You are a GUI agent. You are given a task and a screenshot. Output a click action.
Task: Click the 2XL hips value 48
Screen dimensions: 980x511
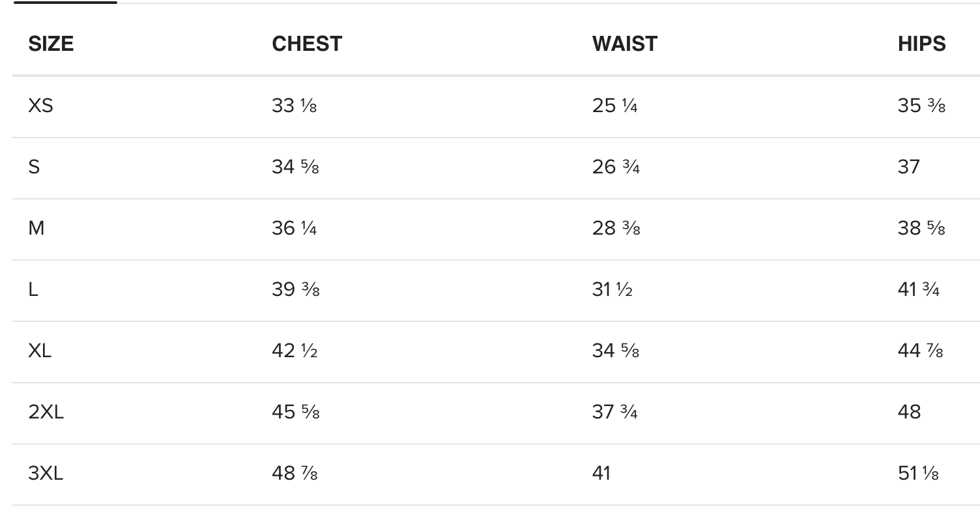pos(909,412)
